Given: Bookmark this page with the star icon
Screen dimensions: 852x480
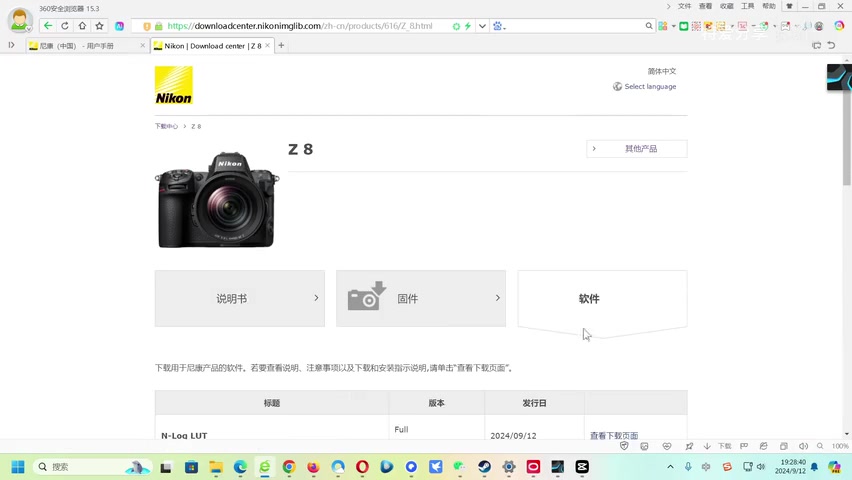Looking at the screenshot, I should pyautogui.click(x=99, y=26).
